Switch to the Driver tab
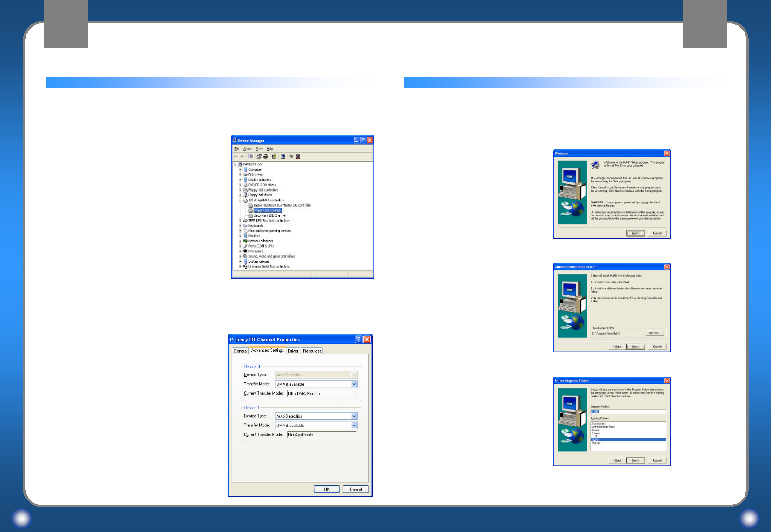The image size is (771, 532). click(x=293, y=351)
